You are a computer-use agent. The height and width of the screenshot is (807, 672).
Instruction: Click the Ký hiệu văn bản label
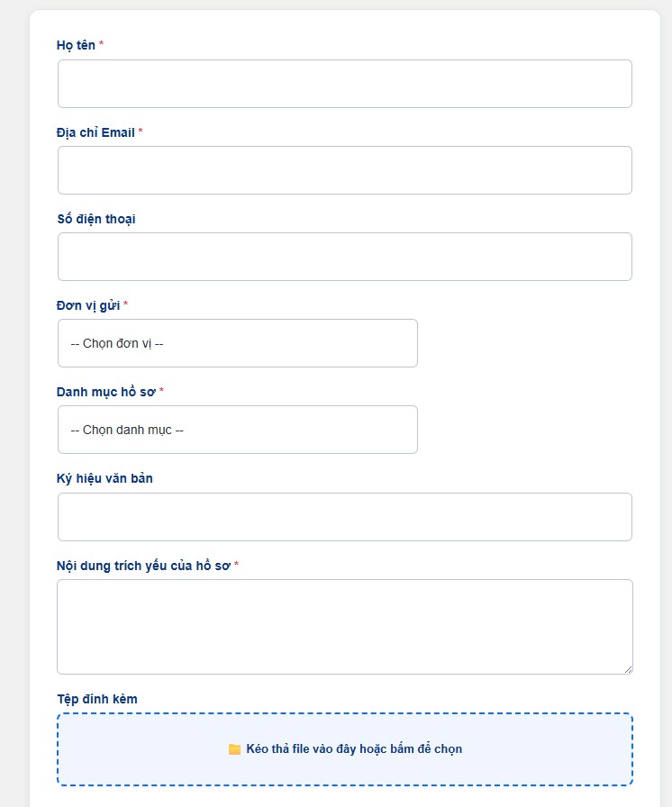(x=104, y=478)
